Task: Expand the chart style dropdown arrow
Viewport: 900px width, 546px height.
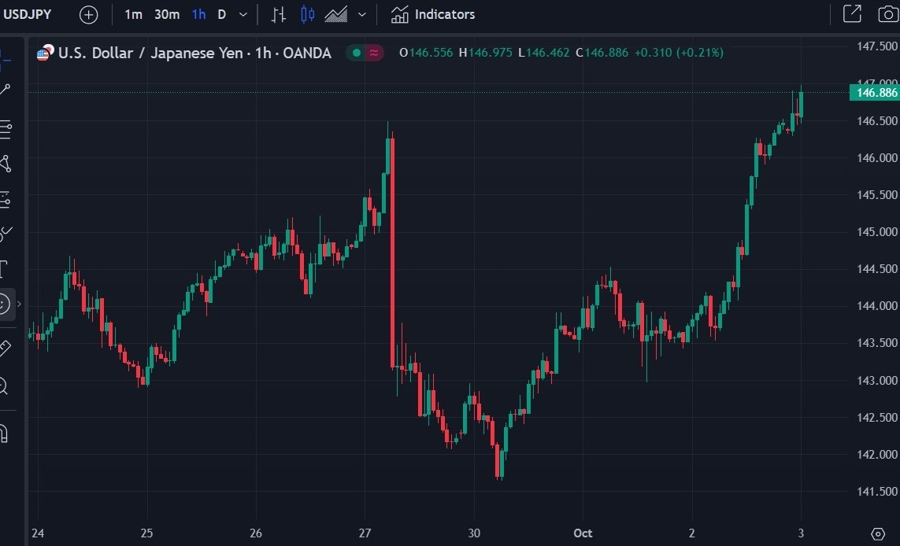Action: coord(362,15)
